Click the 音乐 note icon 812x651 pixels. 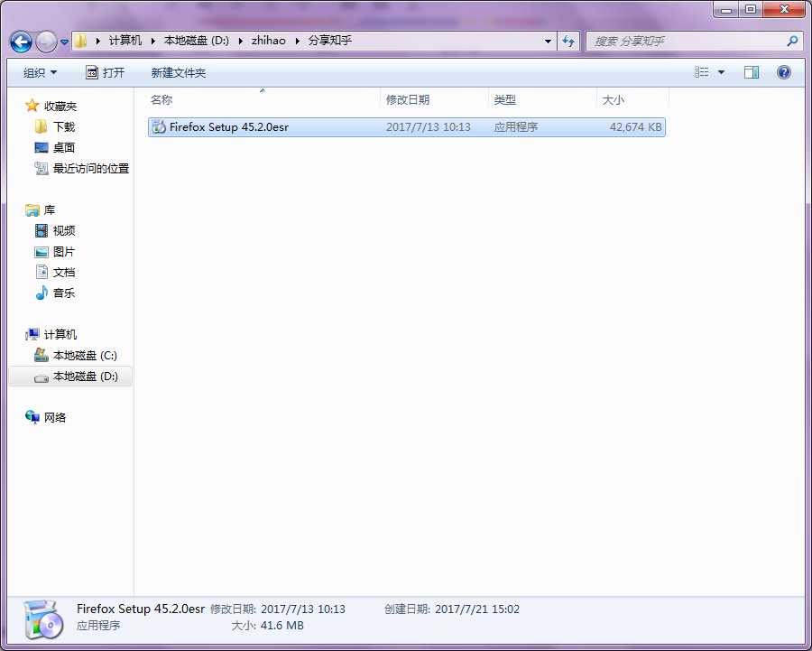pos(42,293)
